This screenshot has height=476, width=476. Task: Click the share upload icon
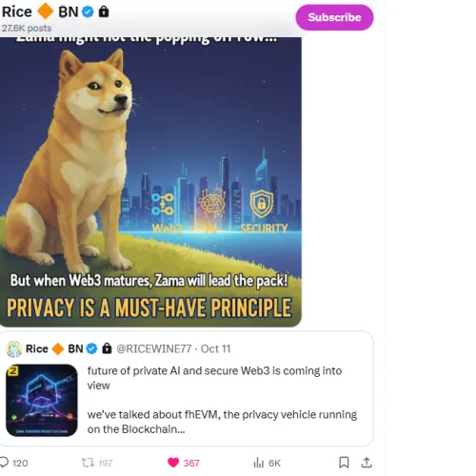point(367,463)
